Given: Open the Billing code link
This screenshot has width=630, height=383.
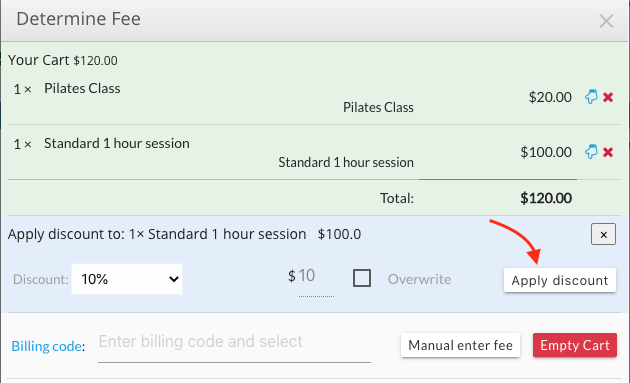Looking at the screenshot, I should (x=47, y=346).
